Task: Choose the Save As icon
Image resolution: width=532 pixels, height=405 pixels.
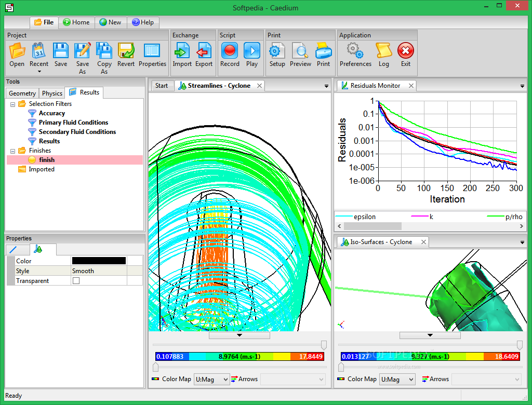Action: [83, 51]
